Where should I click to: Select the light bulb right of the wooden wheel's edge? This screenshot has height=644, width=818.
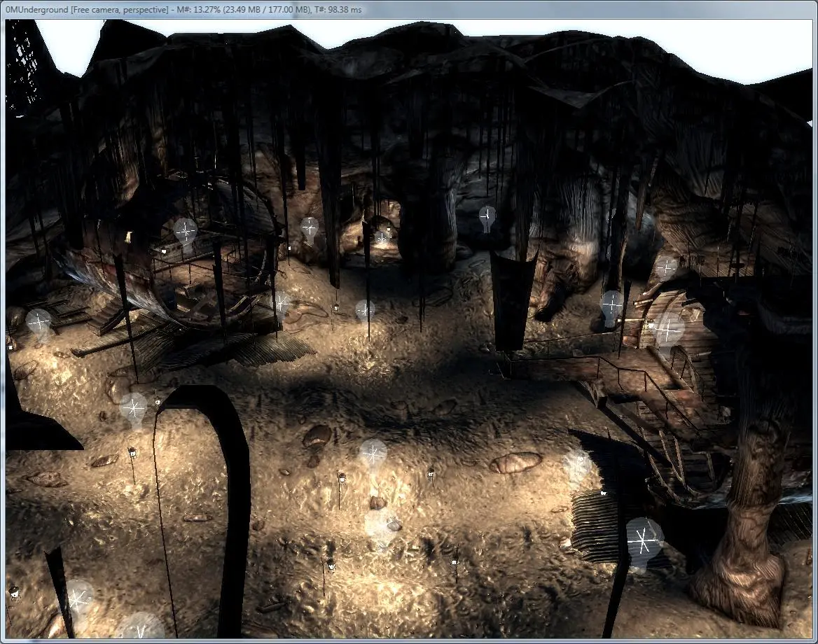click(282, 304)
